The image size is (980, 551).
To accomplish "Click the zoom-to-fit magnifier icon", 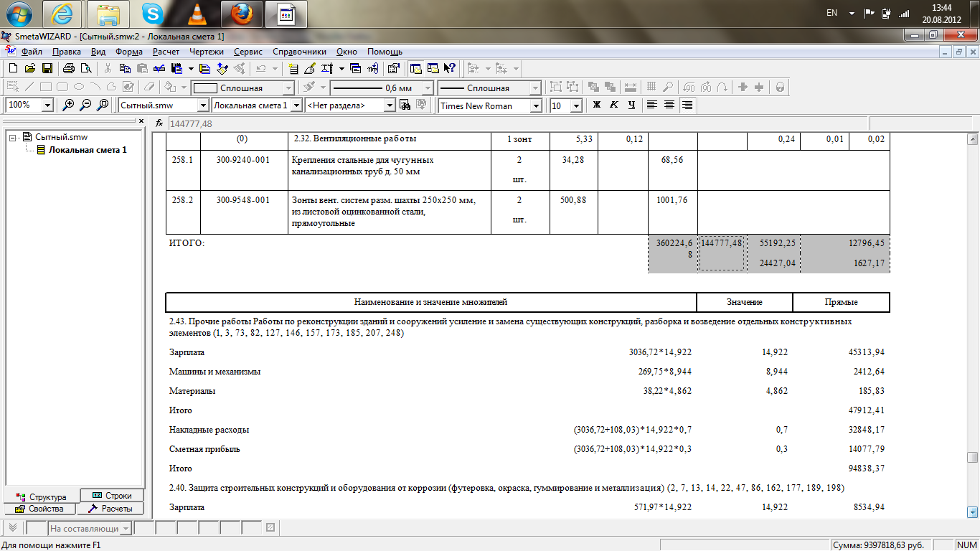I will [103, 105].
